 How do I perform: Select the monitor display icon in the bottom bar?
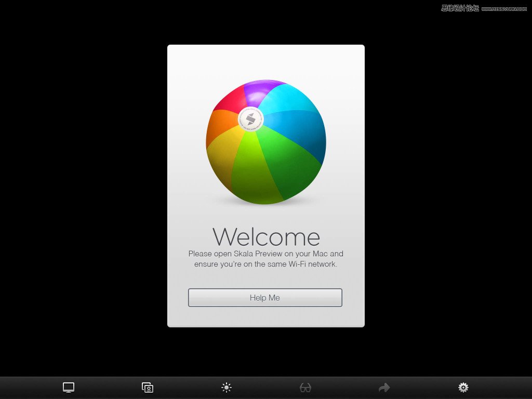pyautogui.click(x=69, y=388)
